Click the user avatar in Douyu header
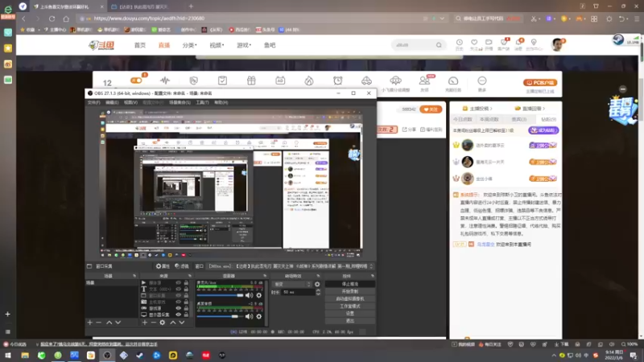 pyautogui.click(x=557, y=45)
